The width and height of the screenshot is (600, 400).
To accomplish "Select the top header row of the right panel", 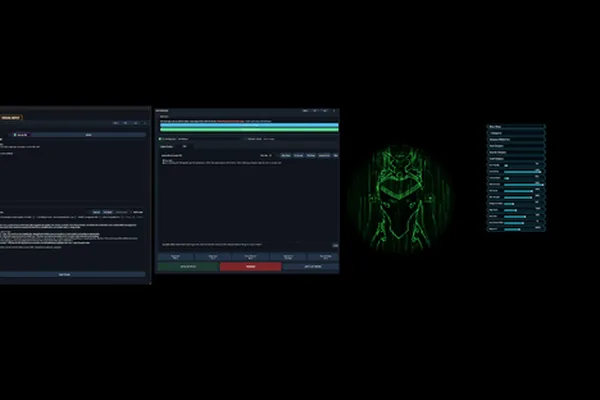I will pyautogui.click(x=516, y=127).
